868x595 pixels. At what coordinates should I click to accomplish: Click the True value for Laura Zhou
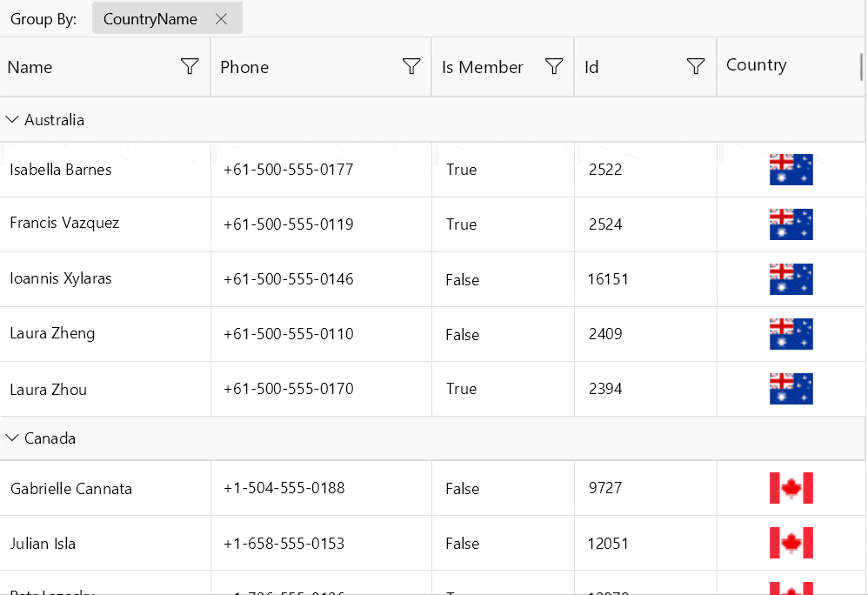tap(461, 389)
